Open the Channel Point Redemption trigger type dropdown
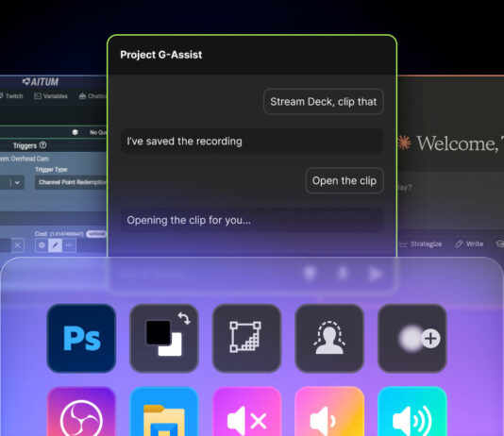 [71, 182]
